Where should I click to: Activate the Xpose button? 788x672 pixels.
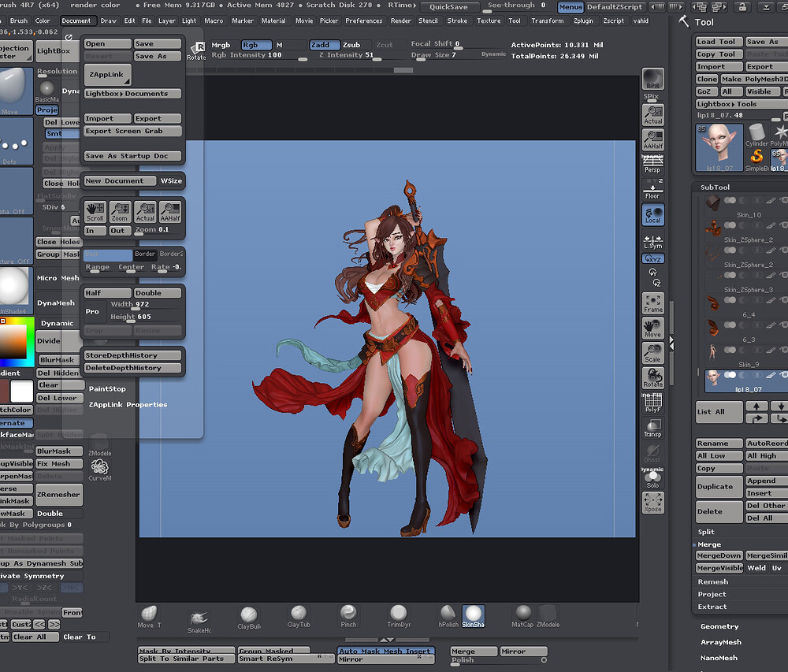pyautogui.click(x=652, y=503)
